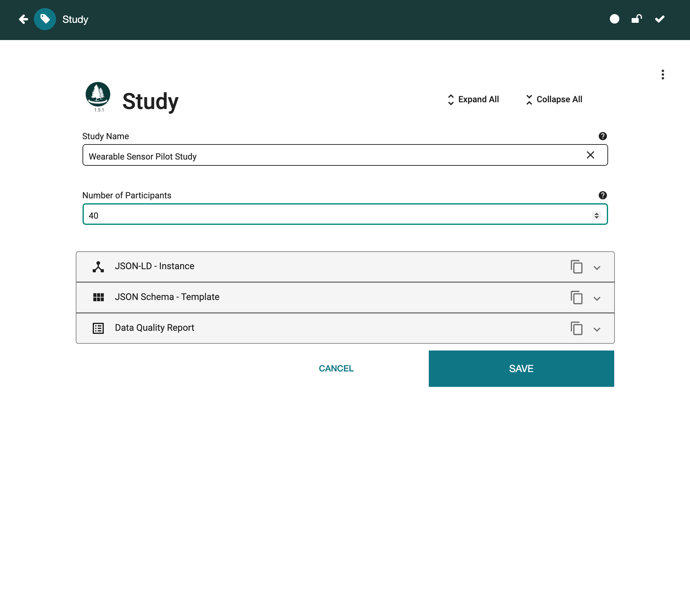Collapse All sections

pos(554,99)
